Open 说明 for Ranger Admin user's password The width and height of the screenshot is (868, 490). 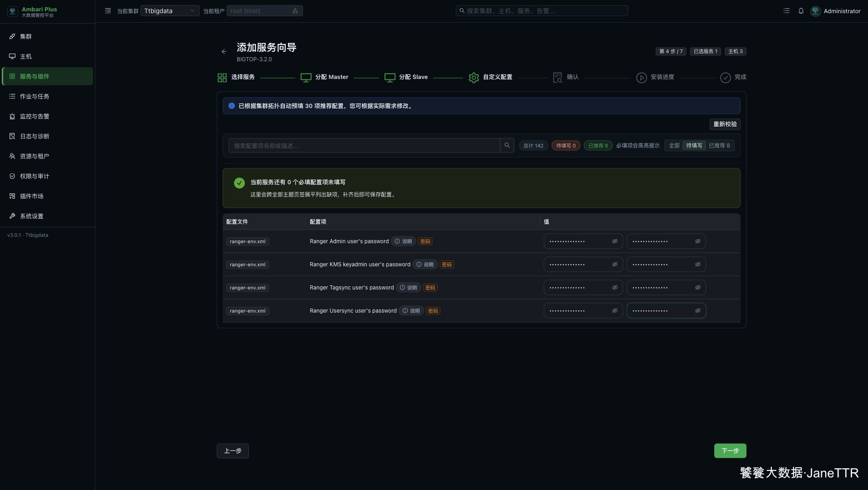coord(403,241)
